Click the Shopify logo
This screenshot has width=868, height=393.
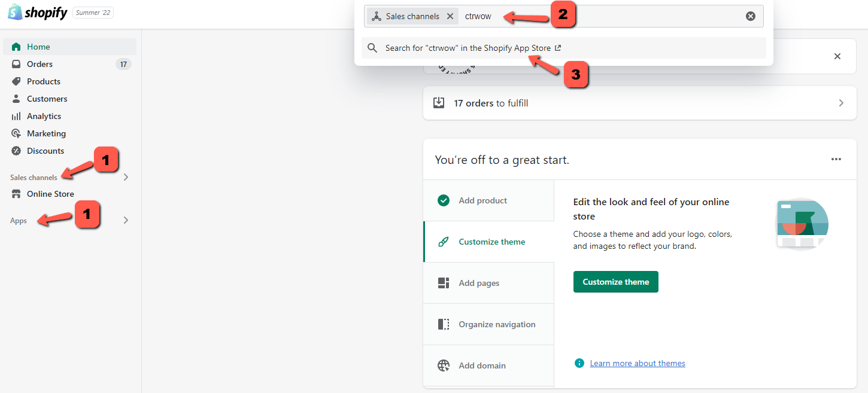click(x=38, y=13)
